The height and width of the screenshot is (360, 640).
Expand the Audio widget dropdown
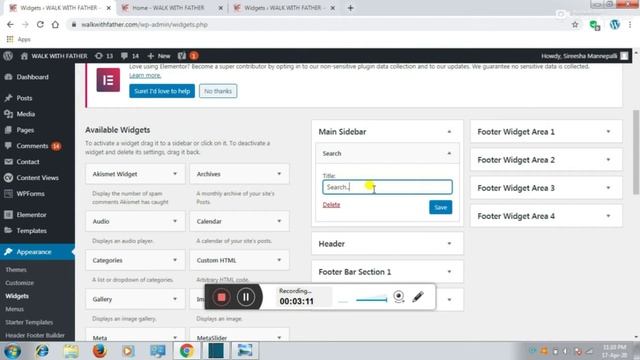(x=175, y=221)
